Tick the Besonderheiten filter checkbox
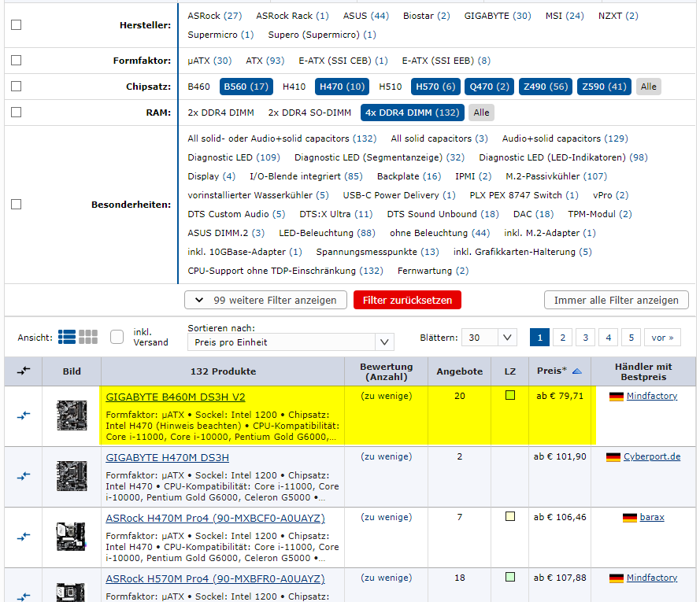Viewport: 700px width, 602px height. click(x=16, y=205)
